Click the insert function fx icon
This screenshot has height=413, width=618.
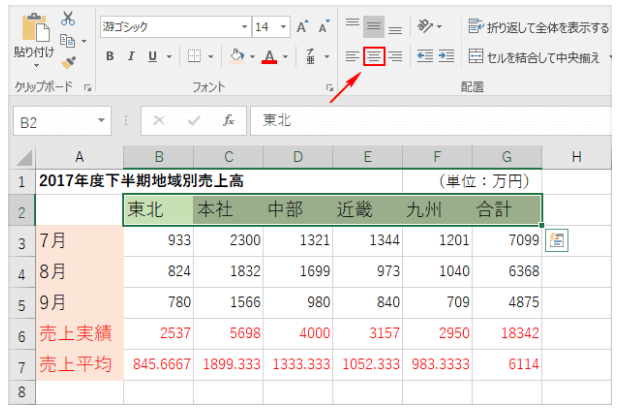pyautogui.click(x=228, y=120)
